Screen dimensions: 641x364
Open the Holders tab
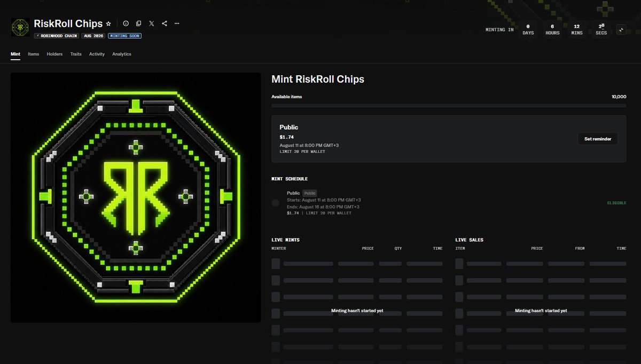[x=54, y=54]
